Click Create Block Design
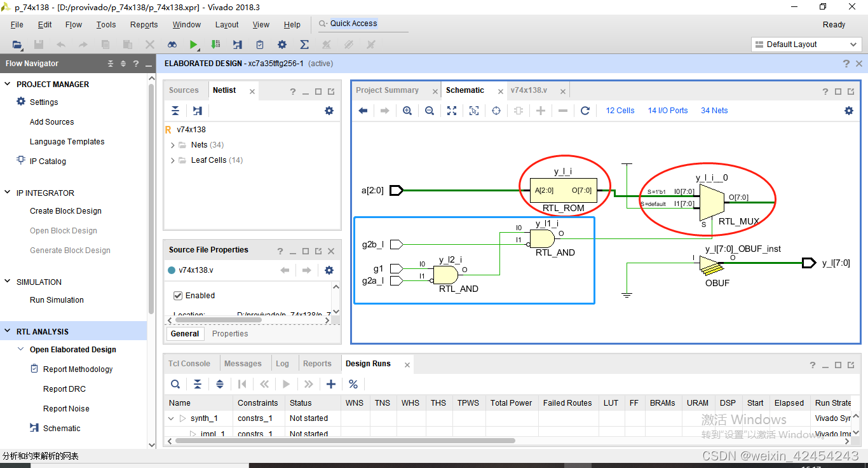Viewport: 868px width, 468px height. tap(65, 211)
